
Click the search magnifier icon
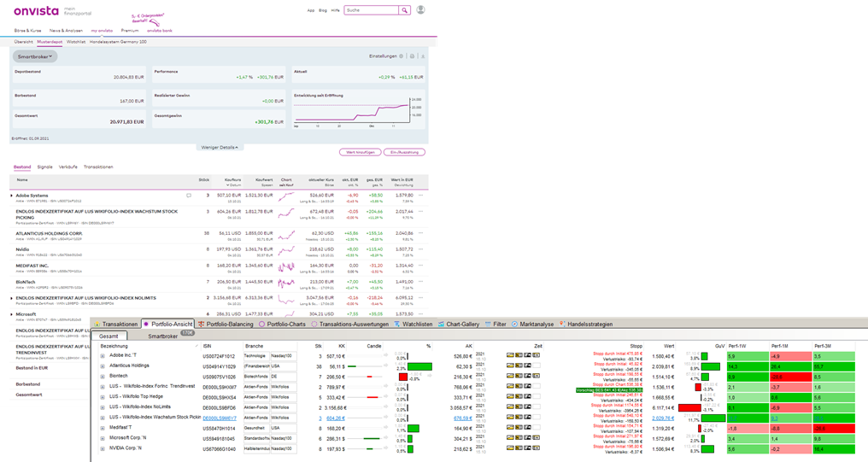point(405,10)
